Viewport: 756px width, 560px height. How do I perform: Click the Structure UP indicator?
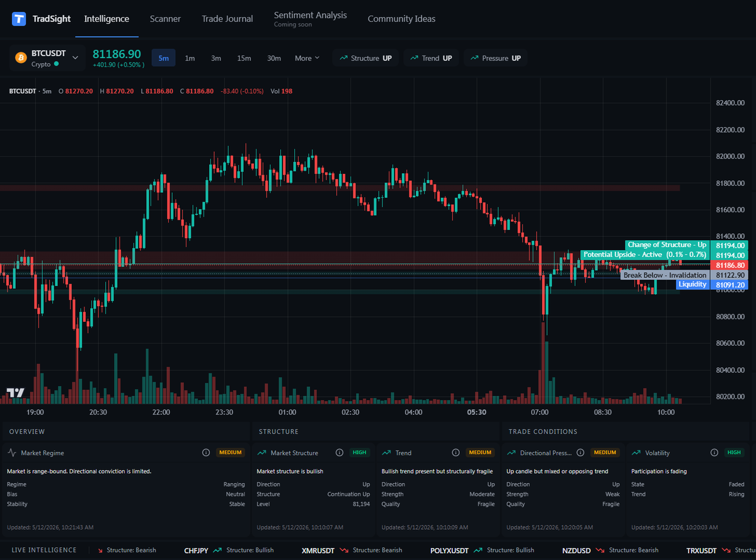(365, 58)
